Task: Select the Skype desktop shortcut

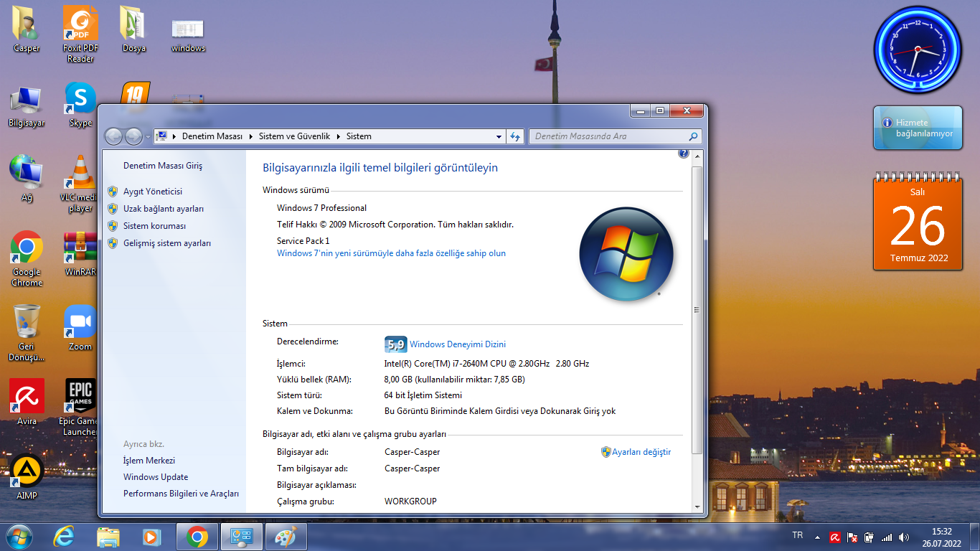Action: point(80,105)
